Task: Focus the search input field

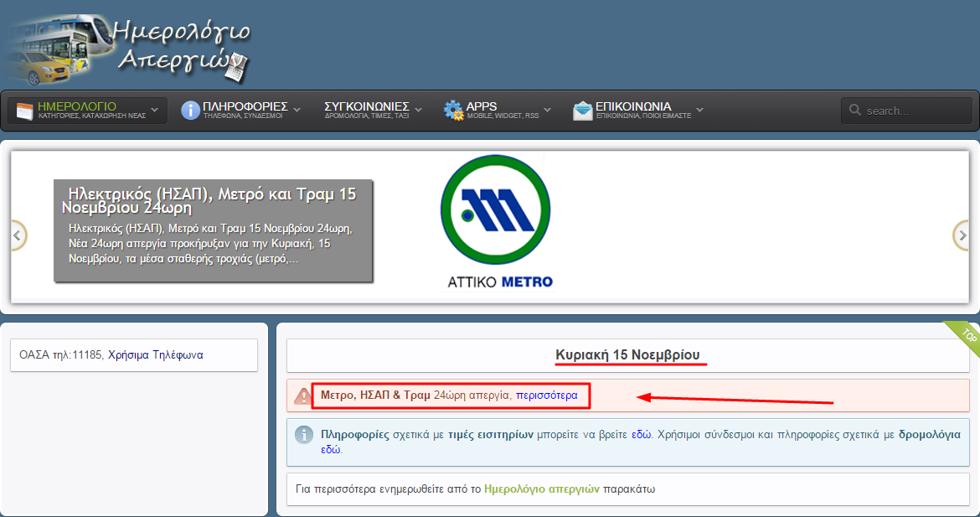Action: [906, 111]
